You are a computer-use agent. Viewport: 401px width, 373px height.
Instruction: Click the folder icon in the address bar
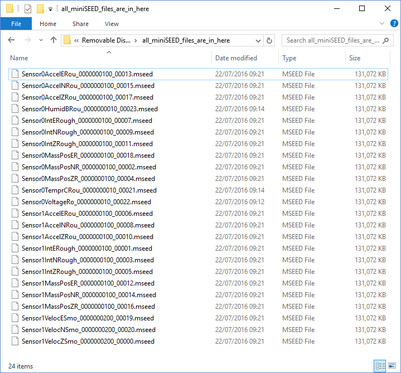pyautogui.click(x=67, y=40)
